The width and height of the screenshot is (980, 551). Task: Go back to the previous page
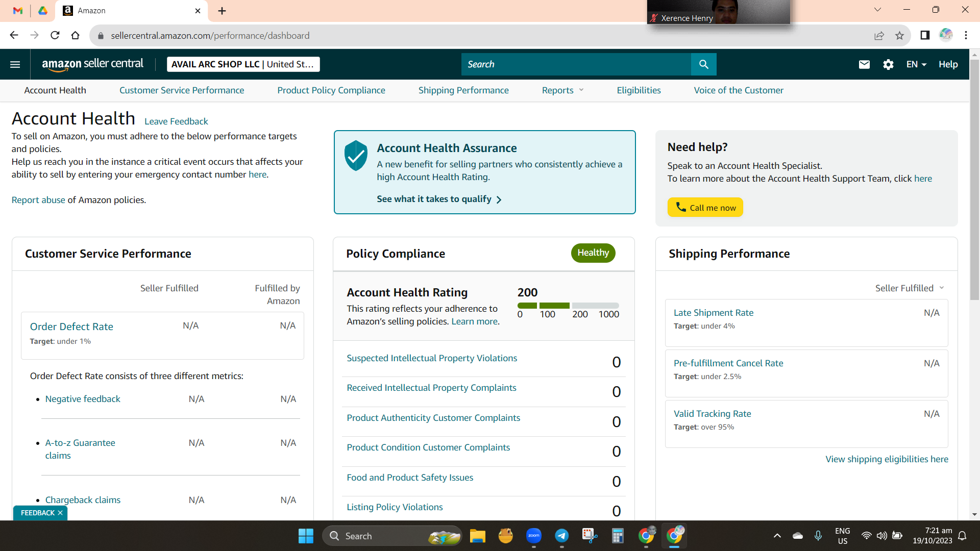[14, 35]
